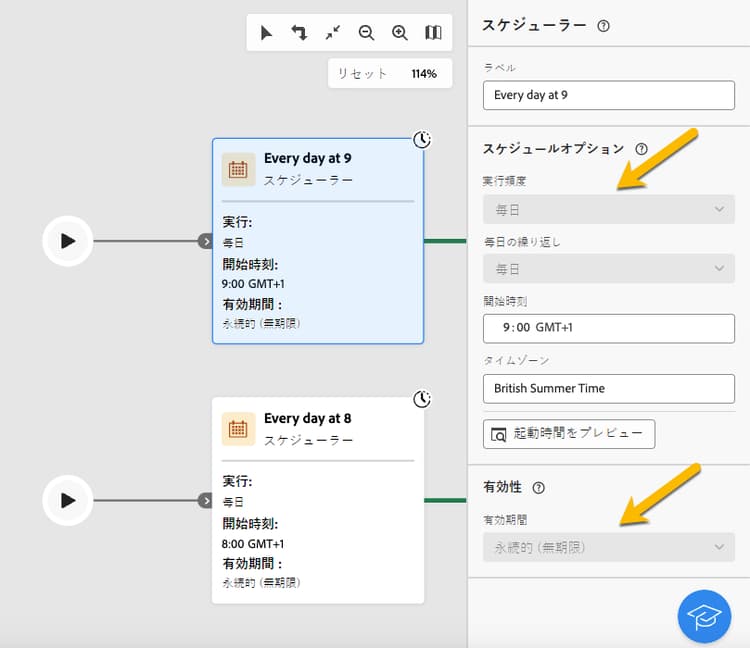Click start play node leading to Every day at 9
750x648 pixels.
coord(67,241)
